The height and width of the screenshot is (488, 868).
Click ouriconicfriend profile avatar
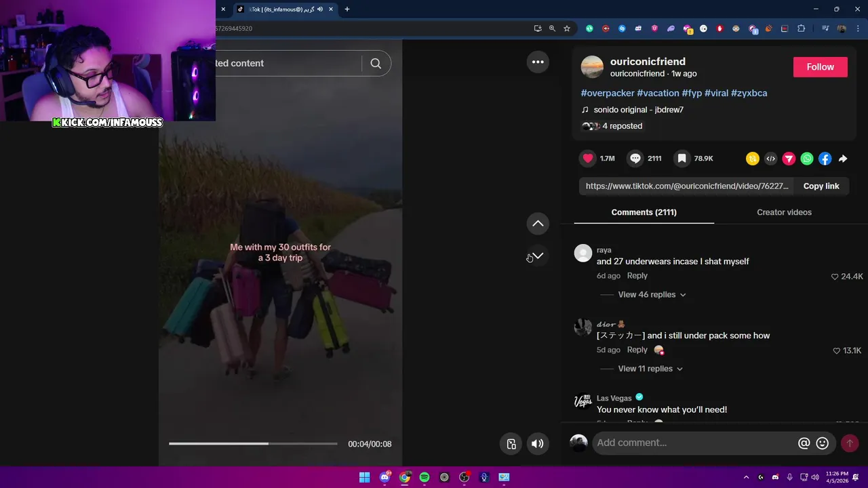592,67
